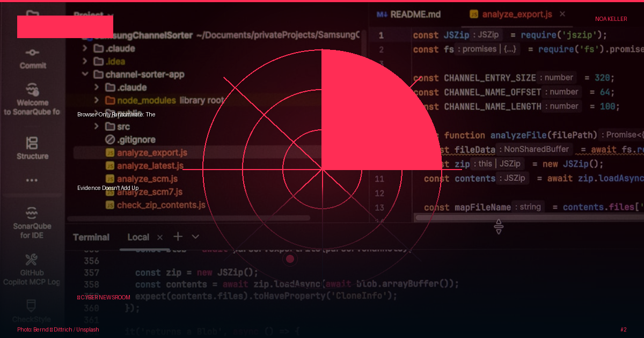This screenshot has height=338, width=644.
Task: Close the Local terminal tab
Action: click(160, 237)
